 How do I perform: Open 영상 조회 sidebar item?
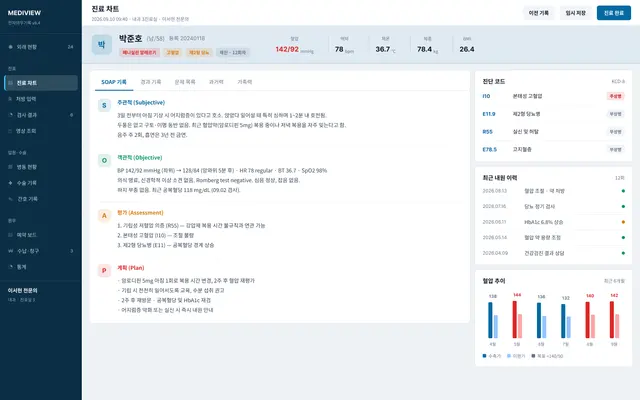click(x=41, y=131)
